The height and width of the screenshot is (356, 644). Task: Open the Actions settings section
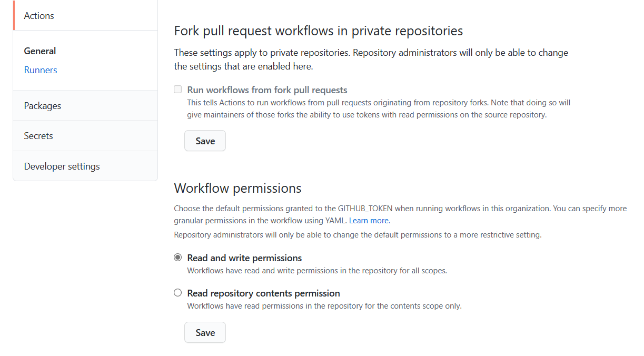coord(38,15)
